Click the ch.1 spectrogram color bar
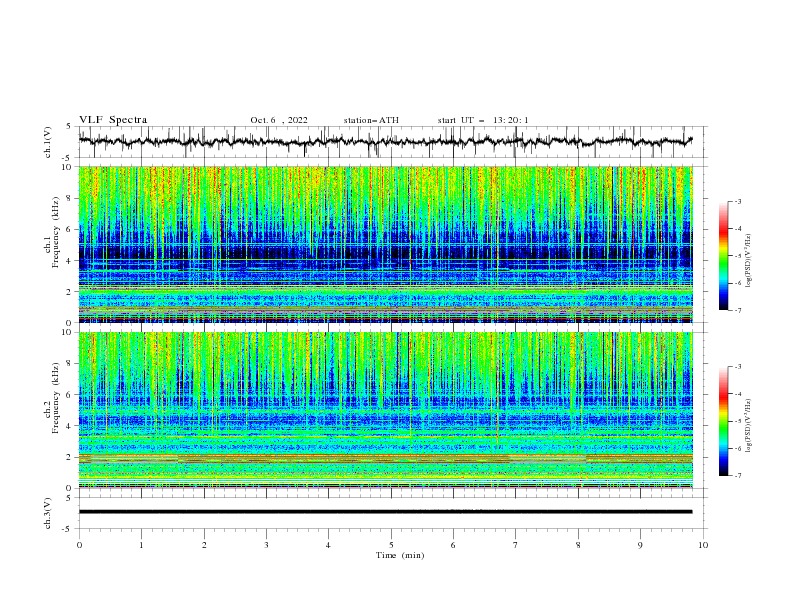Screen dimensions: 792x612 click(723, 256)
